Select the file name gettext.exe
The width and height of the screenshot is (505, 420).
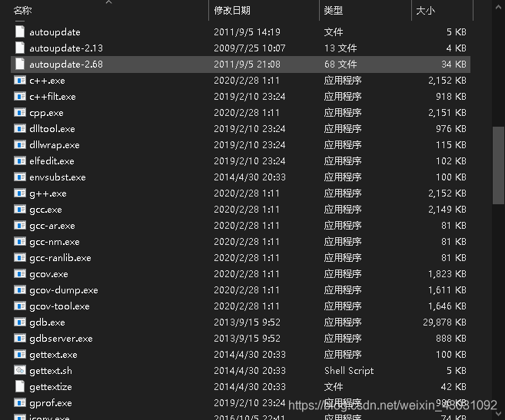(x=54, y=355)
